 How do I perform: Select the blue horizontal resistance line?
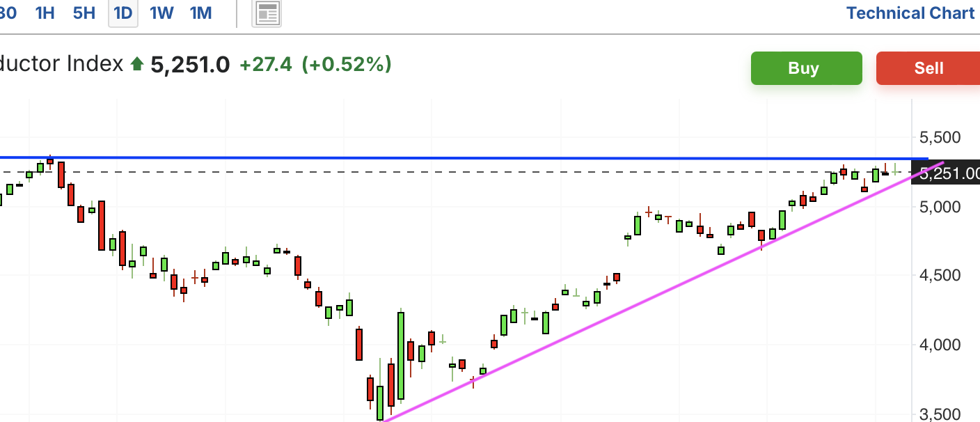pos(464,158)
